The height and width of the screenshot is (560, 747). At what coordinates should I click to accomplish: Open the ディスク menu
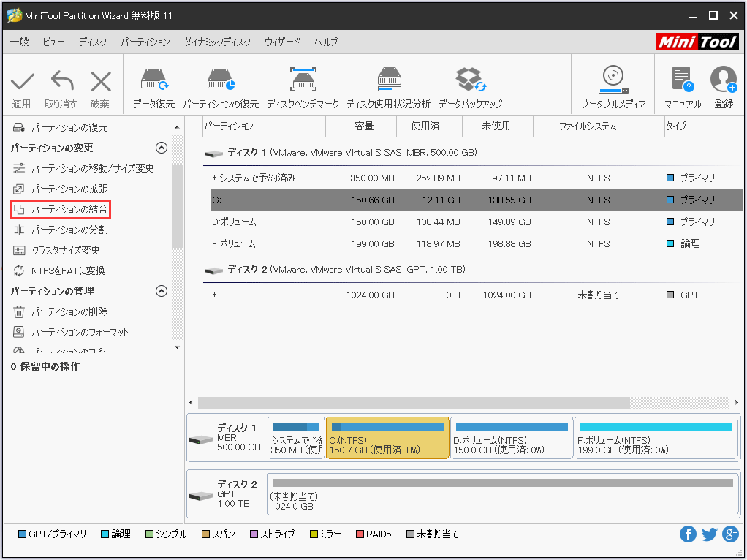93,42
